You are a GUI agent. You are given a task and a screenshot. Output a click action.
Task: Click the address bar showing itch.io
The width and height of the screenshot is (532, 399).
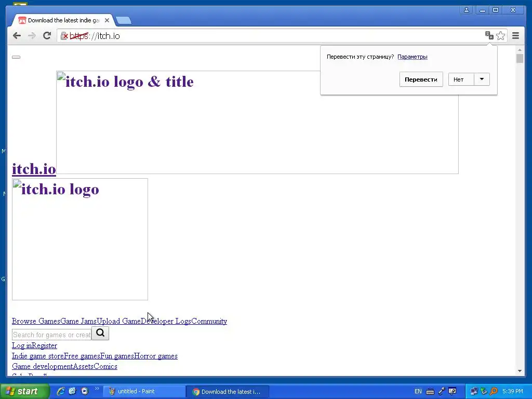(x=271, y=36)
